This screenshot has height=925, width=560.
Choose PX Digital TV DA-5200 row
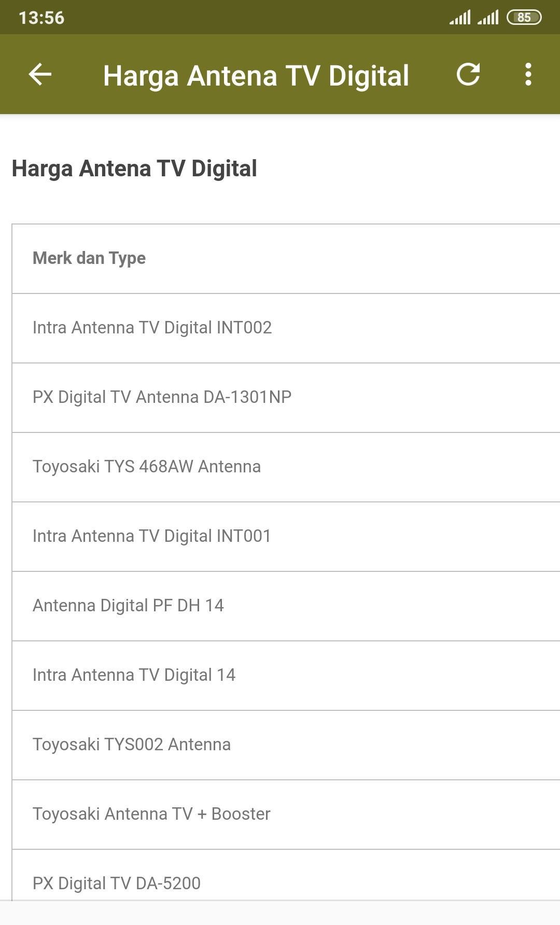click(x=286, y=875)
